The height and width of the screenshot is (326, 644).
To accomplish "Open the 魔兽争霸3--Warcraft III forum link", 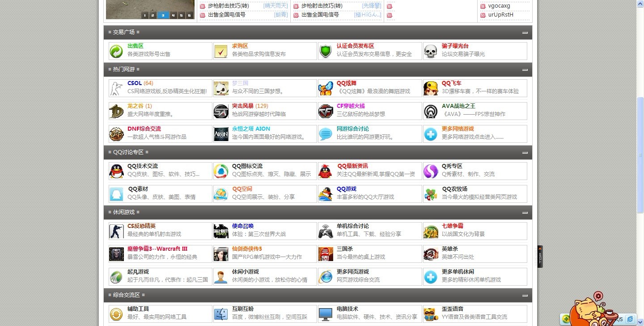I will click(157, 249).
